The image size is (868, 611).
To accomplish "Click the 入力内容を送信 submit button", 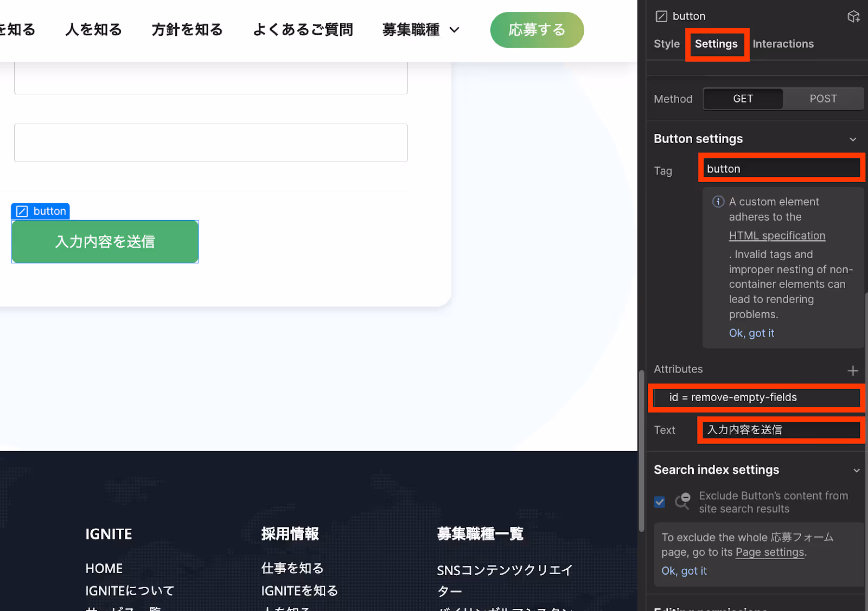I will pyautogui.click(x=105, y=242).
